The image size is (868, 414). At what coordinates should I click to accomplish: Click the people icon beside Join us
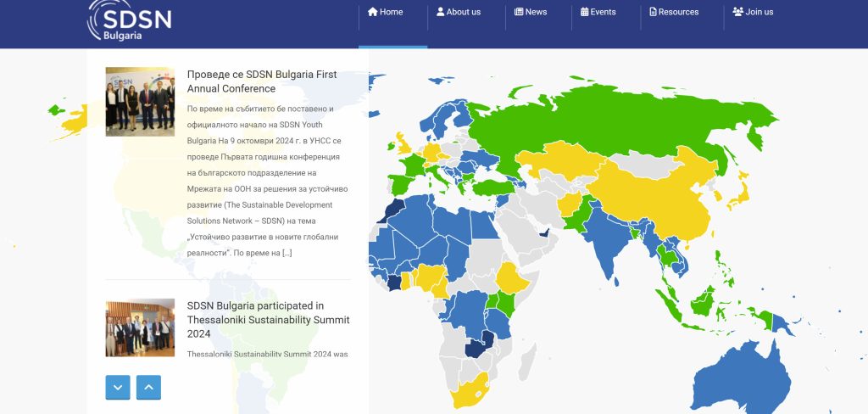tap(738, 12)
